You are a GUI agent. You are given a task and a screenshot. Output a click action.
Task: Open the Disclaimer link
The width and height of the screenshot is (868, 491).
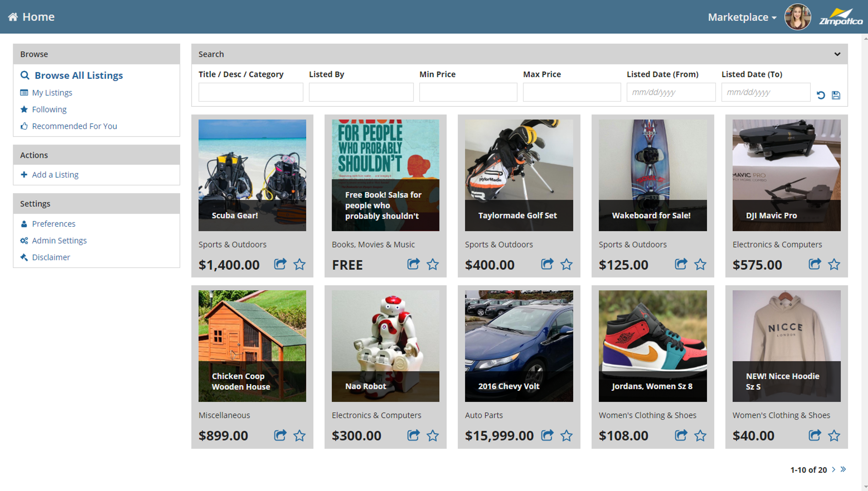[x=45, y=257]
